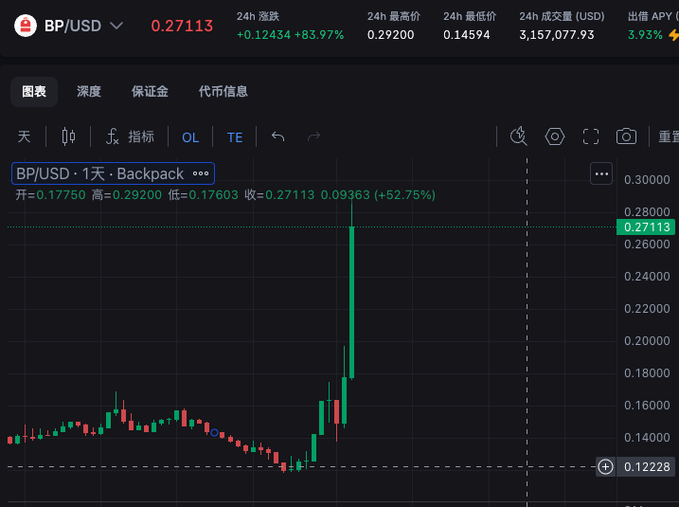Click the lending APY 3.93% value
The width and height of the screenshot is (679, 507).
coord(645,35)
